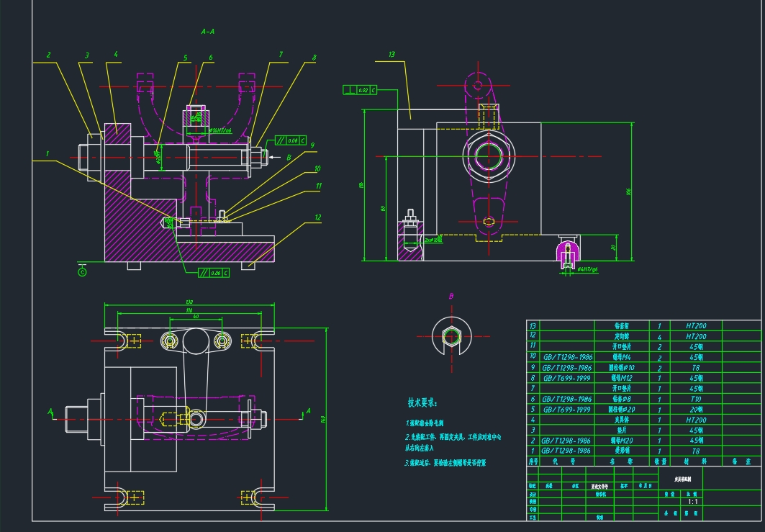Viewport: 765px width, 532px height.
Task: Select callout number 6 in the section view
Action: pyautogui.click(x=211, y=58)
